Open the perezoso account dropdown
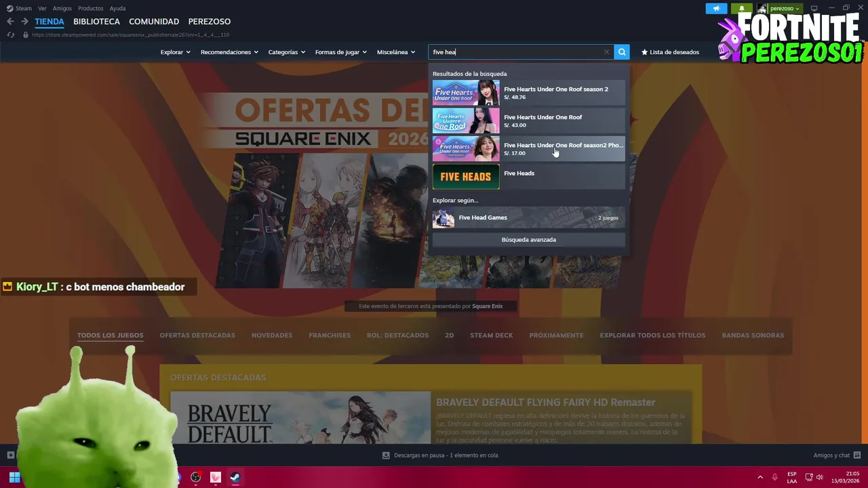This screenshot has width=868, height=488. [x=785, y=8]
